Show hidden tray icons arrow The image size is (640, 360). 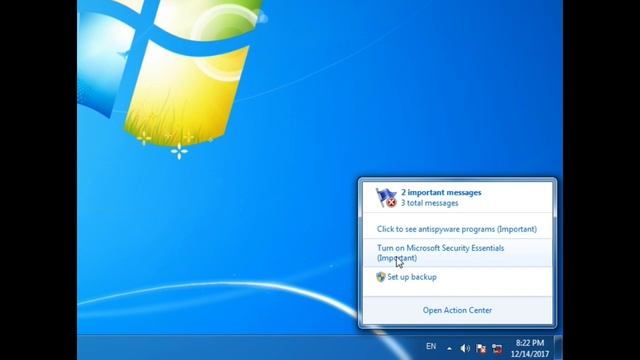point(449,349)
